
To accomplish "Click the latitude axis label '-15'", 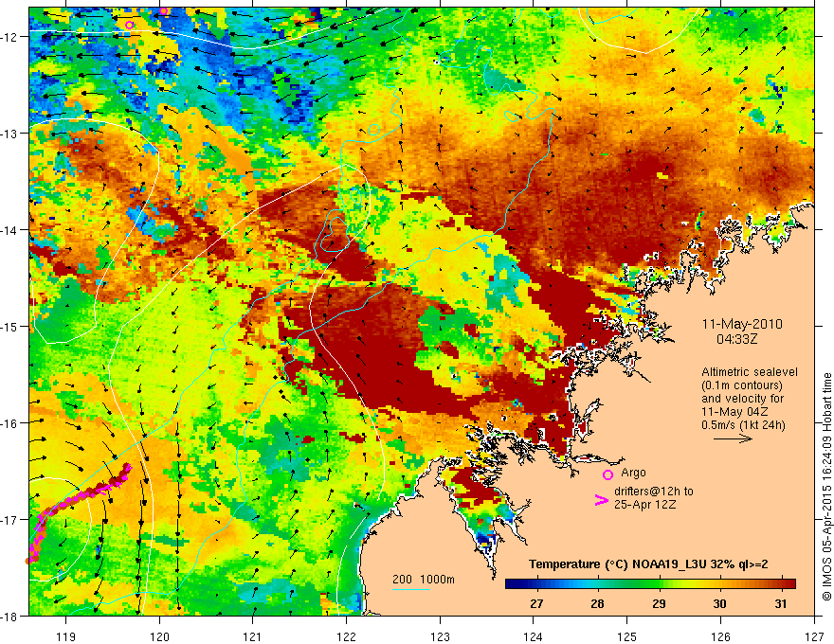I will pos(10,326).
